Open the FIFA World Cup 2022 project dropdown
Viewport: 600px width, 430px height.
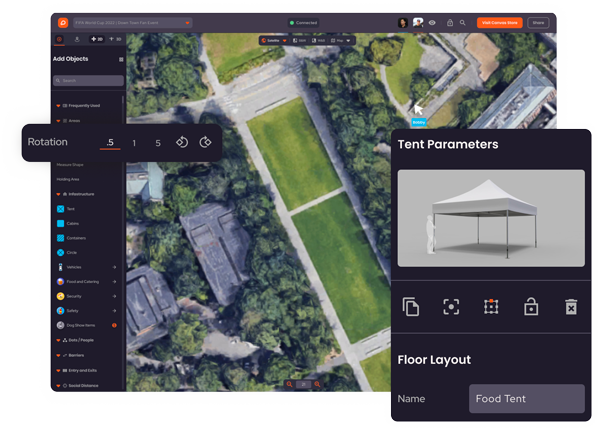(x=132, y=23)
